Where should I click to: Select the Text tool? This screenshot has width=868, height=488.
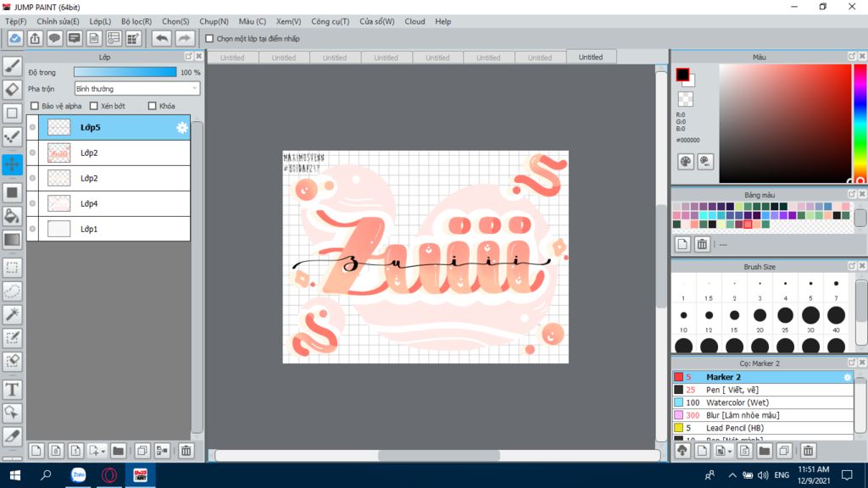tap(12, 390)
